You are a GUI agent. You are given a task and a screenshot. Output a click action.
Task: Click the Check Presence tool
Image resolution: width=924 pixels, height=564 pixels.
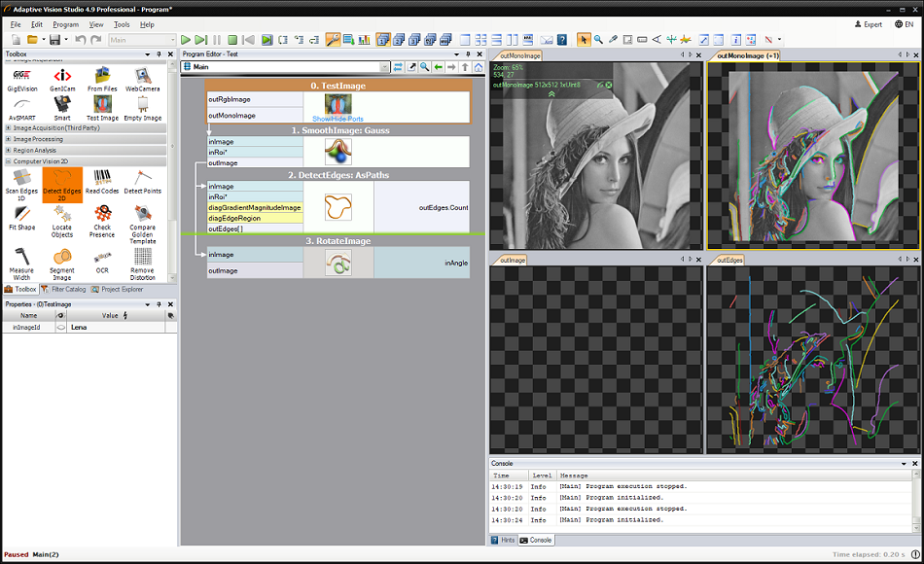click(x=102, y=220)
